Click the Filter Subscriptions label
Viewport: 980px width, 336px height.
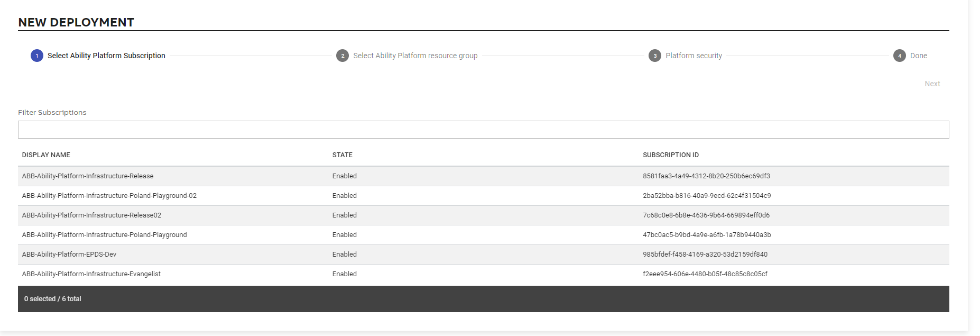tap(52, 113)
